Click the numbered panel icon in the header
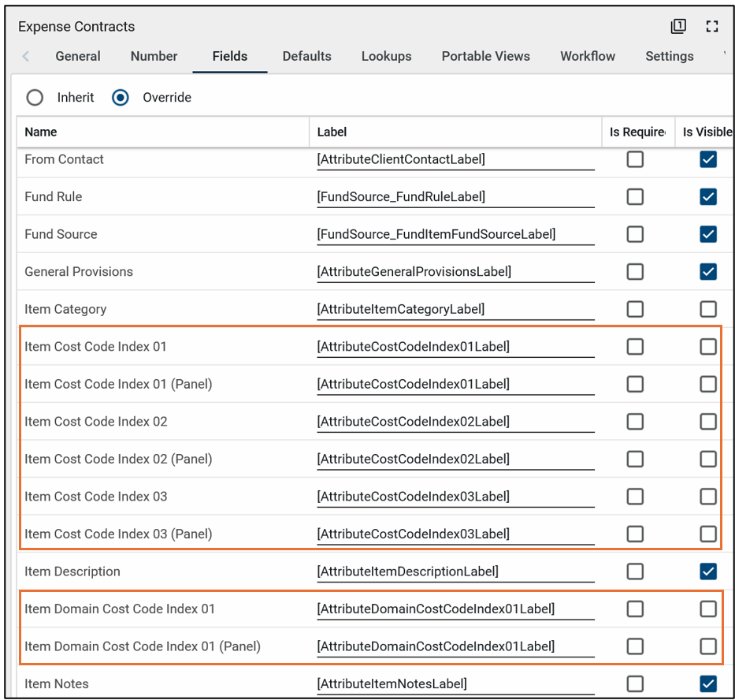 coord(678,27)
